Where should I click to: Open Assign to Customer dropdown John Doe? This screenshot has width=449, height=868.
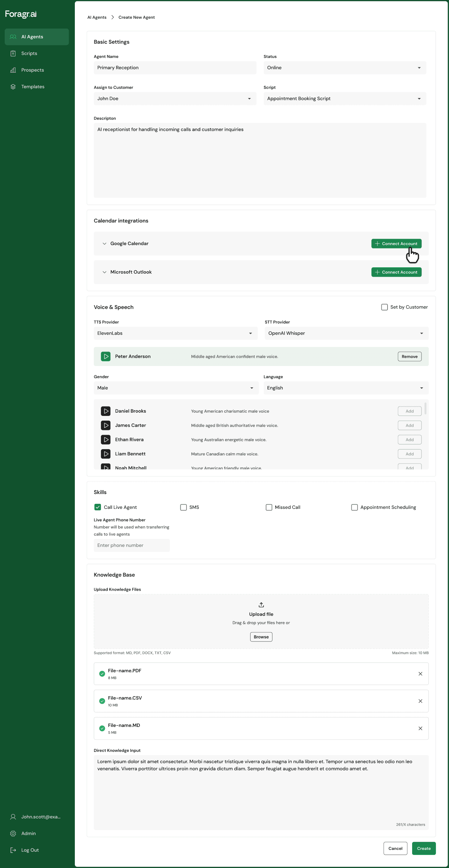[x=175, y=99]
